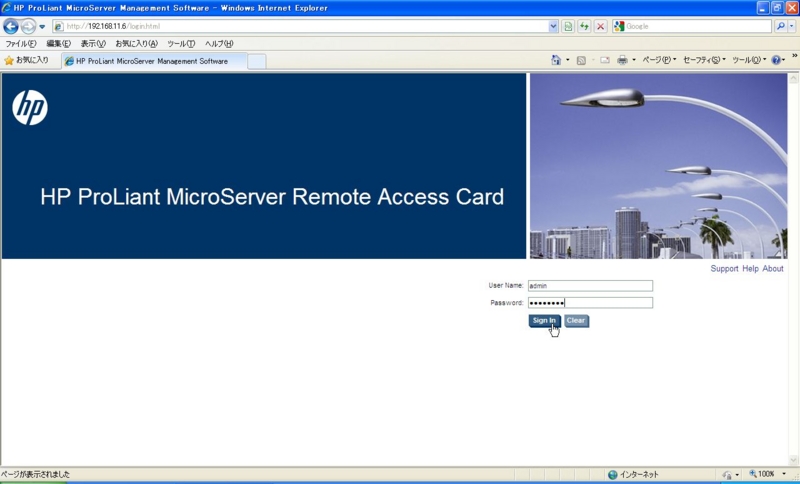Open the ヘルプ(H) menu
Viewport: 800px width, 484px height.
(x=219, y=44)
